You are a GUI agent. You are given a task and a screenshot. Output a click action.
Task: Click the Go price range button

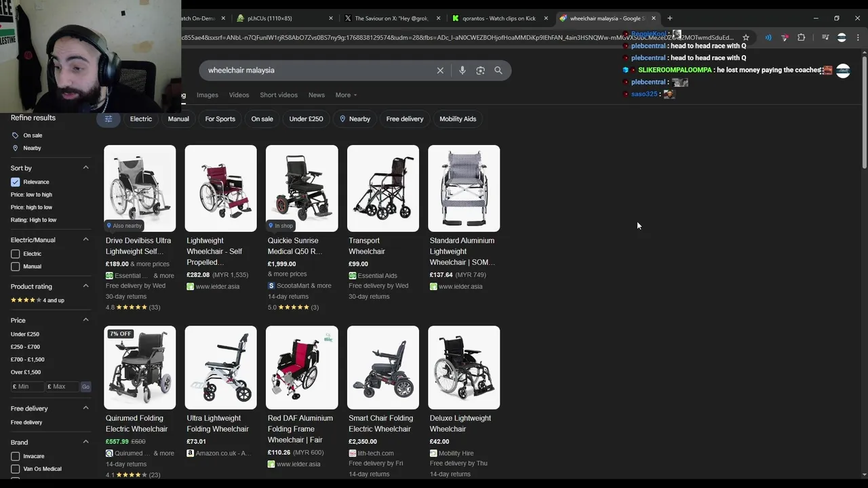(x=85, y=386)
